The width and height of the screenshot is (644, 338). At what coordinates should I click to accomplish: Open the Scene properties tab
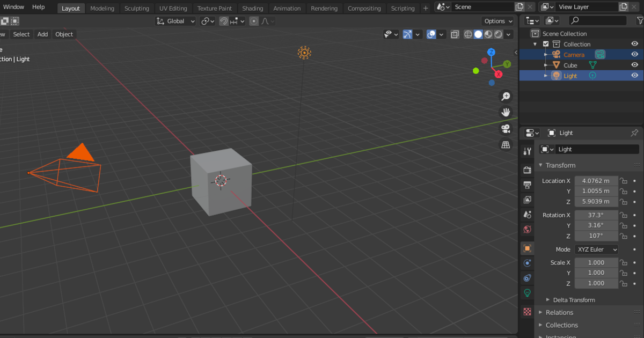pos(528,215)
